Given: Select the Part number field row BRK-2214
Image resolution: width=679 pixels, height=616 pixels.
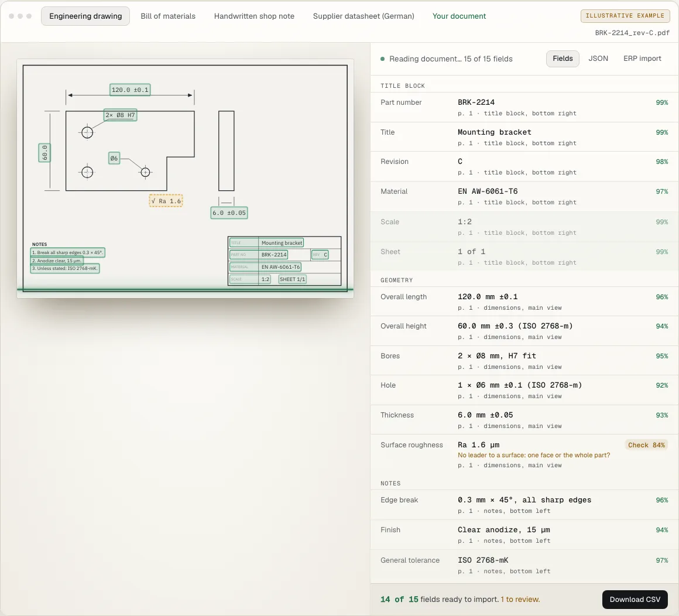Looking at the screenshot, I should tap(524, 107).
